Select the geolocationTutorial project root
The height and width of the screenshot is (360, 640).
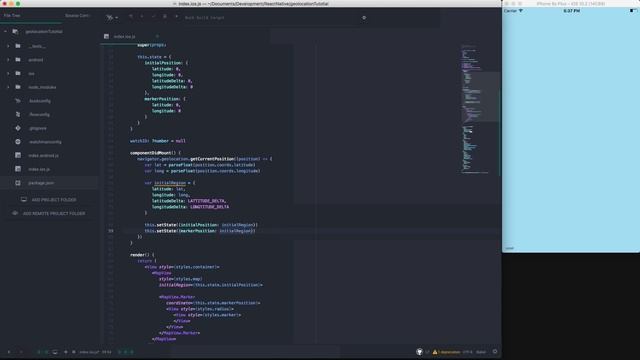[x=44, y=31]
